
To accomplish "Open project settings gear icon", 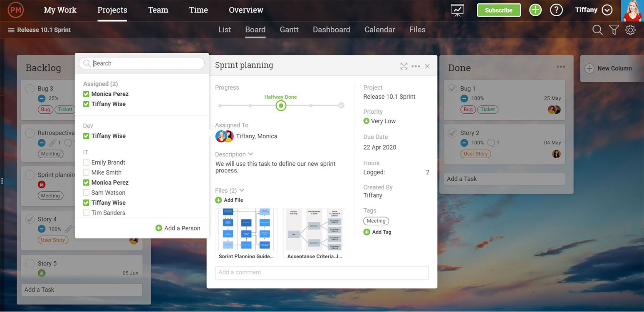I will (x=630, y=30).
